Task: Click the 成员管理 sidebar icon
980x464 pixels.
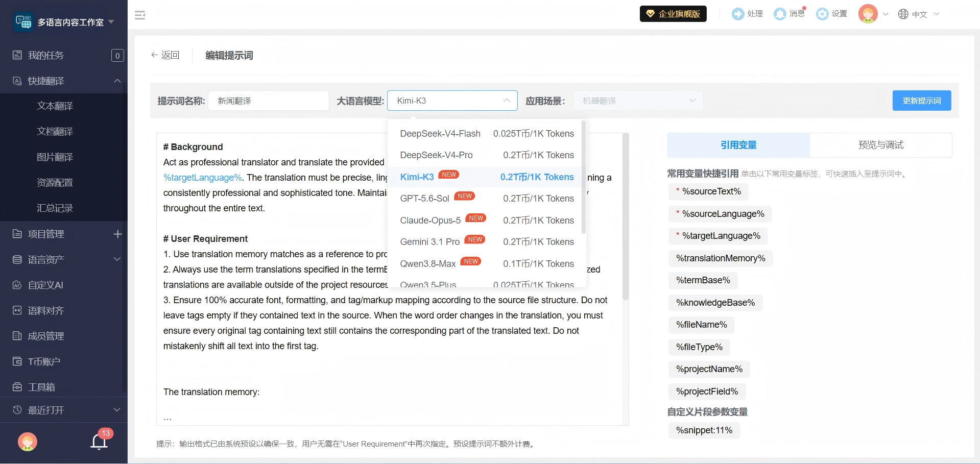Action: (17, 336)
